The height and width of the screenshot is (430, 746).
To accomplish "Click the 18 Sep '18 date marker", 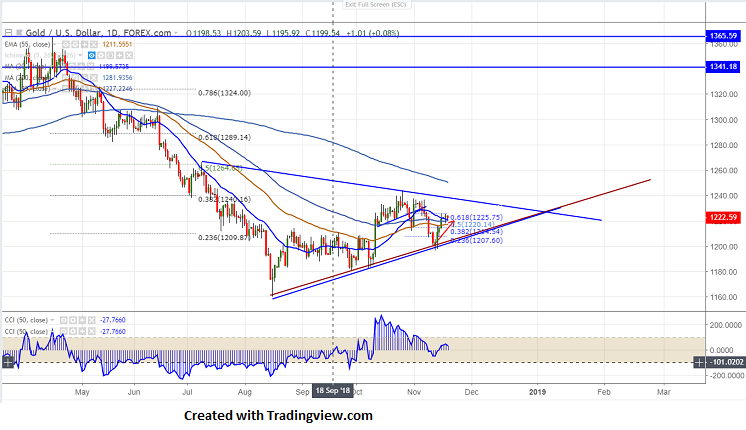I will pyautogui.click(x=333, y=391).
